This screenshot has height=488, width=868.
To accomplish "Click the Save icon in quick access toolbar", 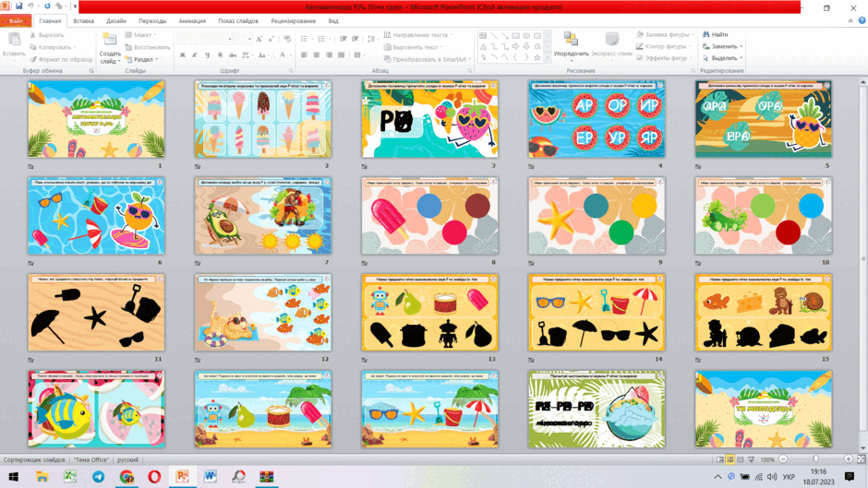I will point(18,6).
